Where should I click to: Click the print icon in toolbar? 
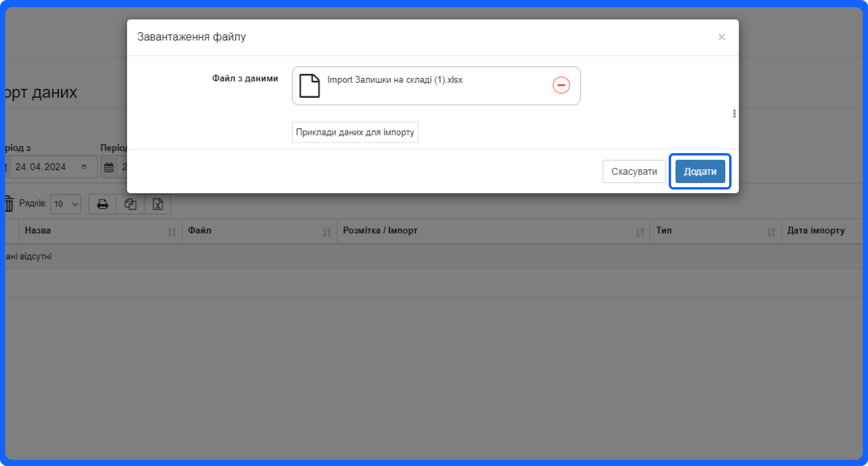(x=102, y=204)
